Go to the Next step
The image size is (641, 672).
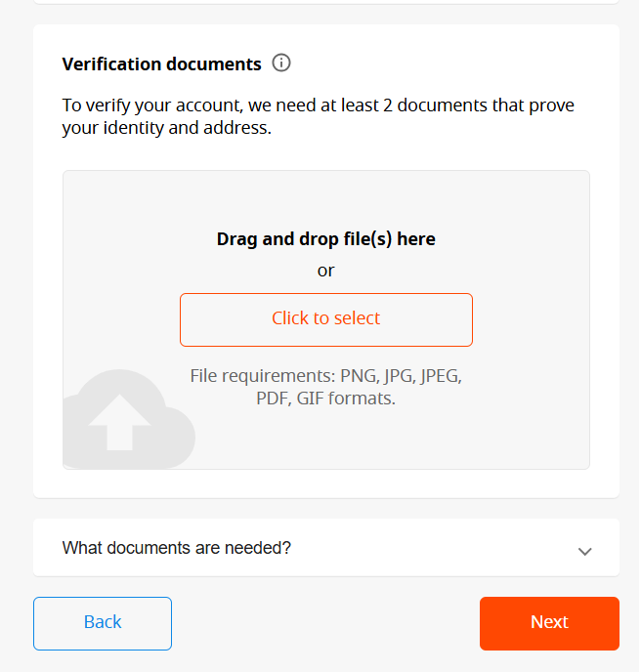click(x=549, y=623)
